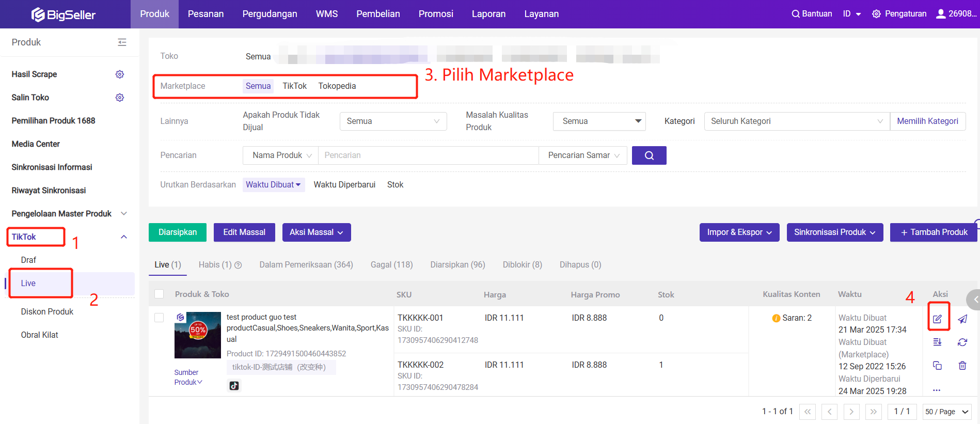
Task: Click side panel collapse arrow at right edge
Action: tap(974, 300)
